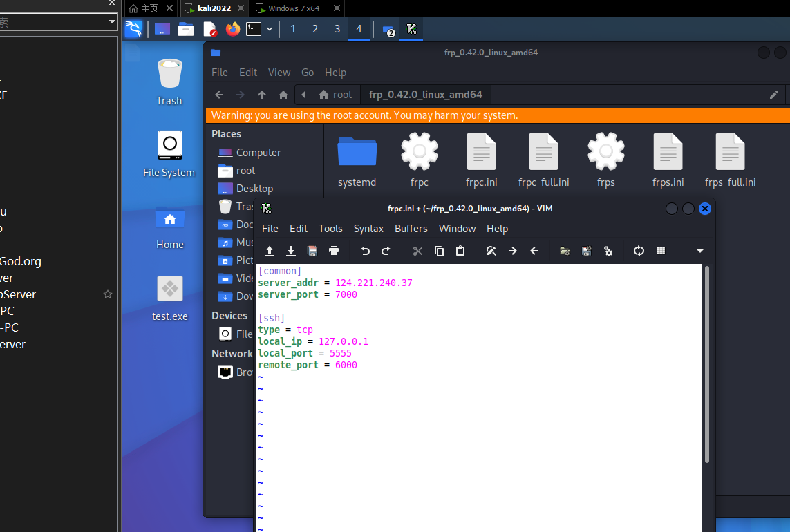
Task: Go to parent folder in file manager
Action: (x=262, y=95)
